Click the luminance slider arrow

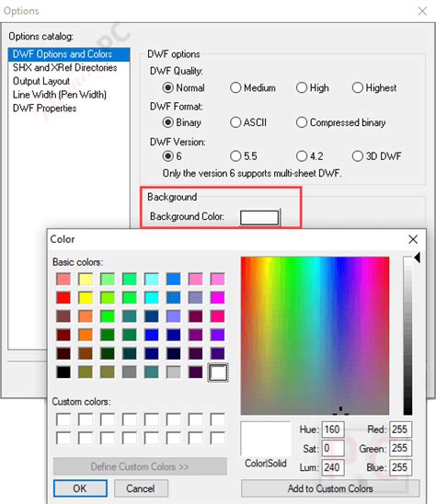click(418, 258)
